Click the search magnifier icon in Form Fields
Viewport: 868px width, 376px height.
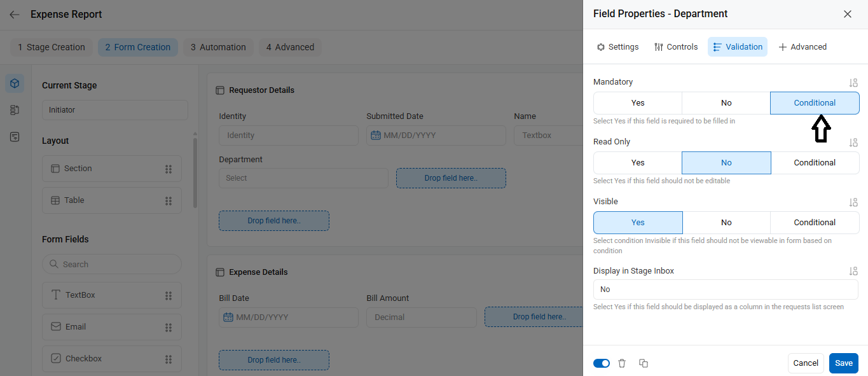54,264
